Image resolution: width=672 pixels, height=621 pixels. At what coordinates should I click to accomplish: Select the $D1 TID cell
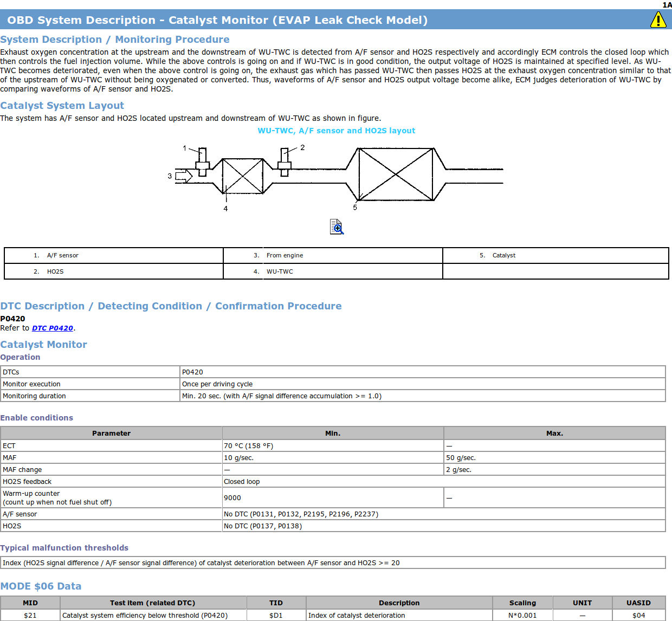276,615
